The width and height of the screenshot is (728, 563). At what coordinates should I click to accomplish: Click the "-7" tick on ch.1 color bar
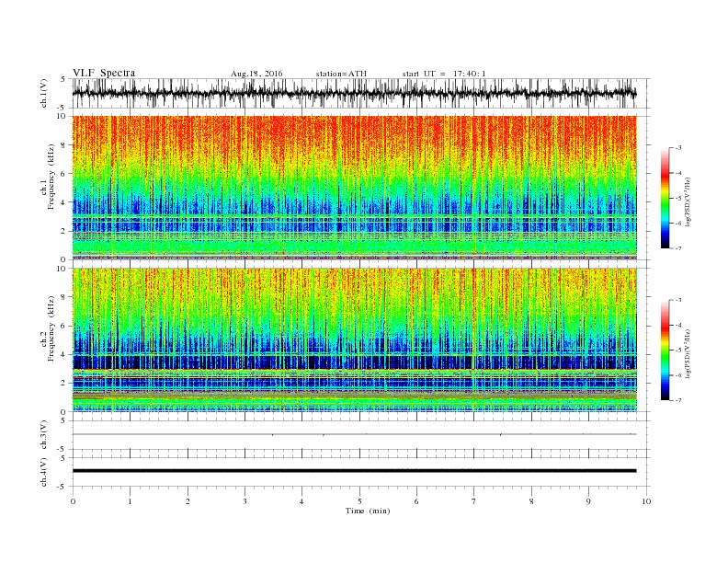coord(677,248)
